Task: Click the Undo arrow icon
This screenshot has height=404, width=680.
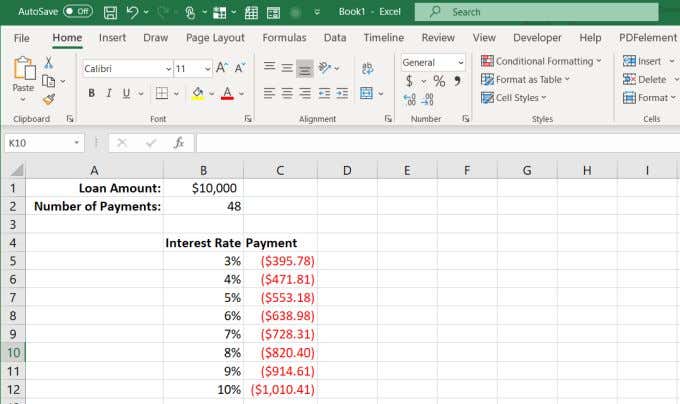Action: point(132,12)
